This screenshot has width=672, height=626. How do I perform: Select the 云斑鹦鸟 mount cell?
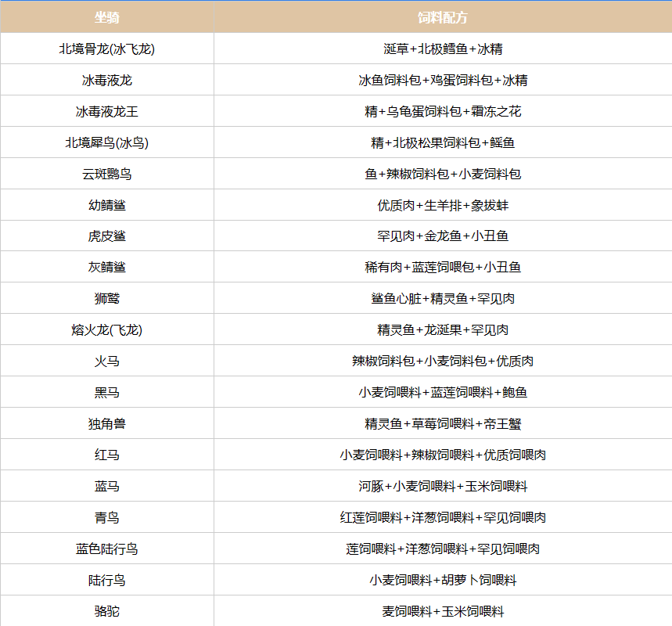(x=106, y=174)
